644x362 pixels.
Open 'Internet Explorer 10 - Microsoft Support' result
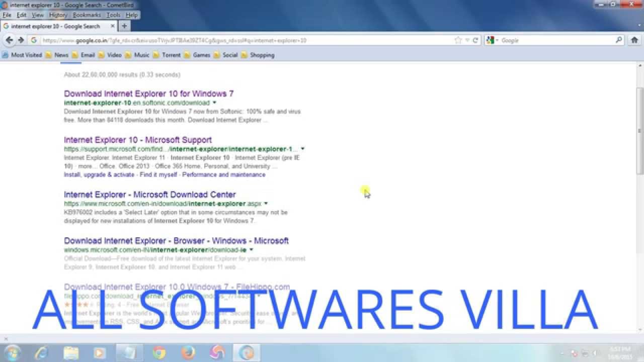coord(138,140)
